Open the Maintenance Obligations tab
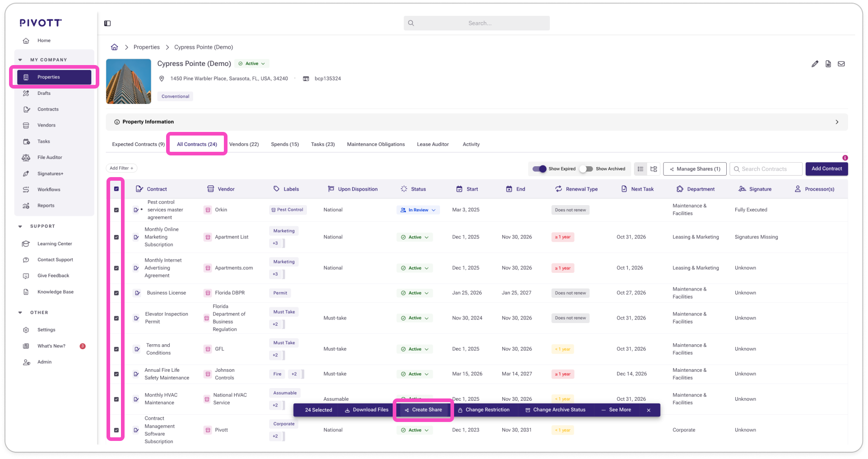Viewport: 868px width, 459px height. [x=376, y=145]
